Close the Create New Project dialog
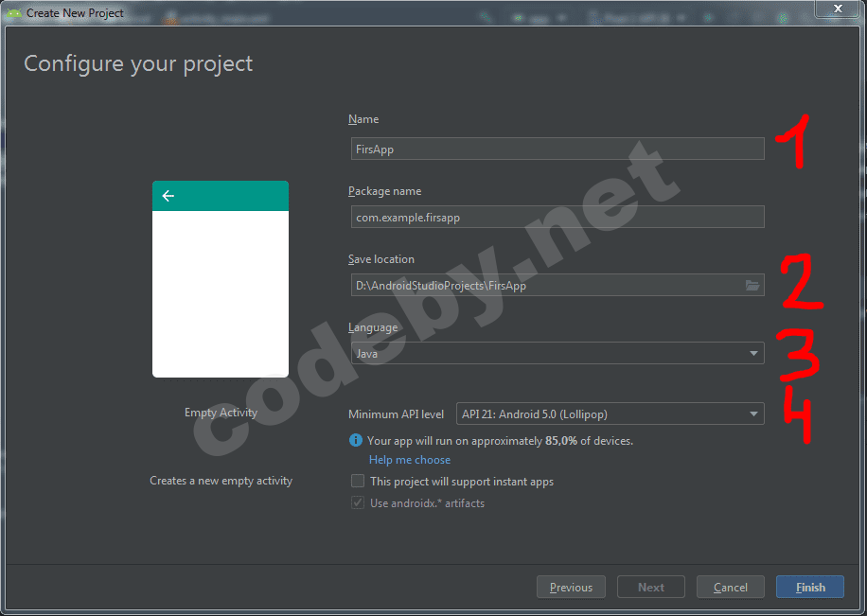Image resolution: width=867 pixels, height=616 pixels. 838,9
